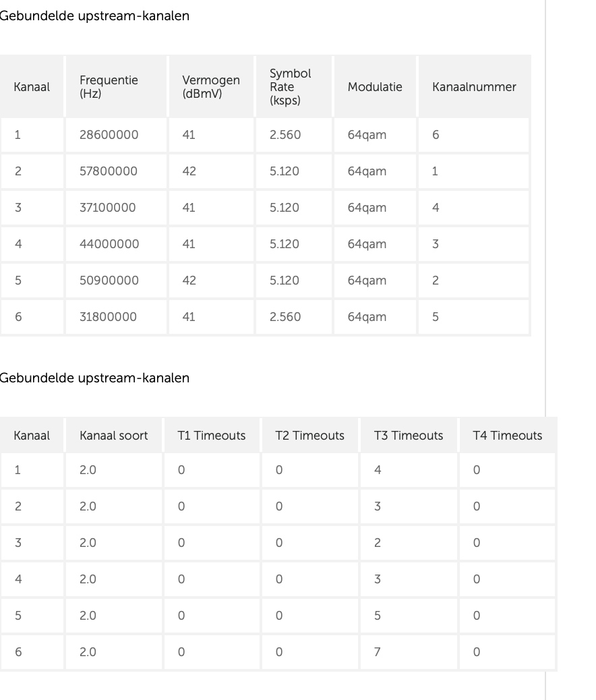Click the Vermogen (dBmV) column header
The width and height of the screenshot is (596, 700).
coord(210,87)
